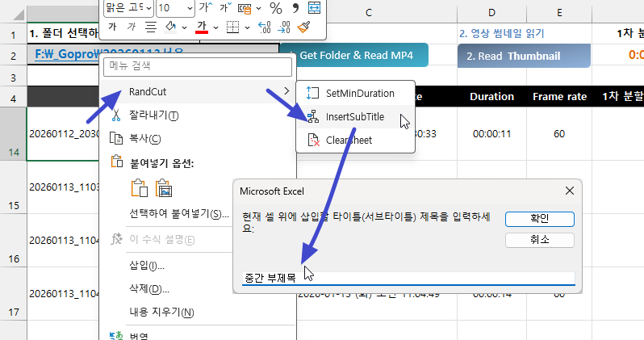
Task: Click cell with duration 00:00:11
Action: click(x=491, y=134)
